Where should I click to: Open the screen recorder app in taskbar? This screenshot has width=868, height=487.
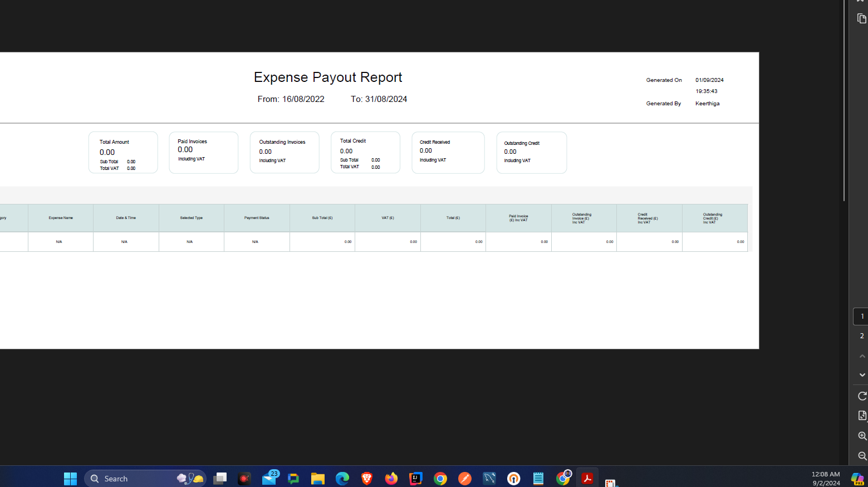244,479
